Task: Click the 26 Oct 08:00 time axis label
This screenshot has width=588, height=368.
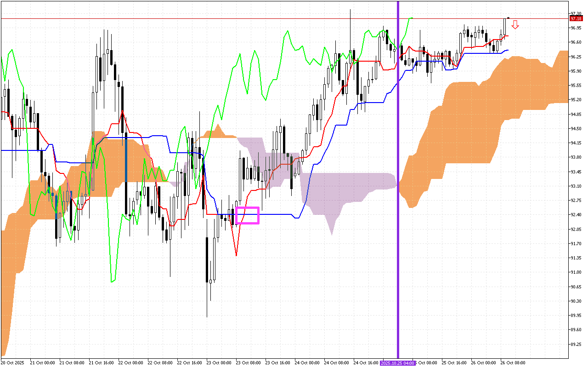Action: pyautogui.click(x=513, y=363)
